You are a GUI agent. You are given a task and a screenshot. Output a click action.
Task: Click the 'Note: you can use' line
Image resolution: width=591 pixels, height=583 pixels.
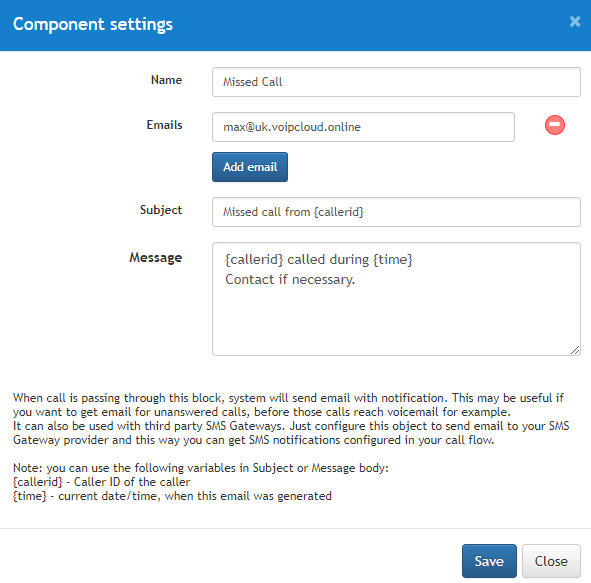pyautogui.click(x=201, y=468)
